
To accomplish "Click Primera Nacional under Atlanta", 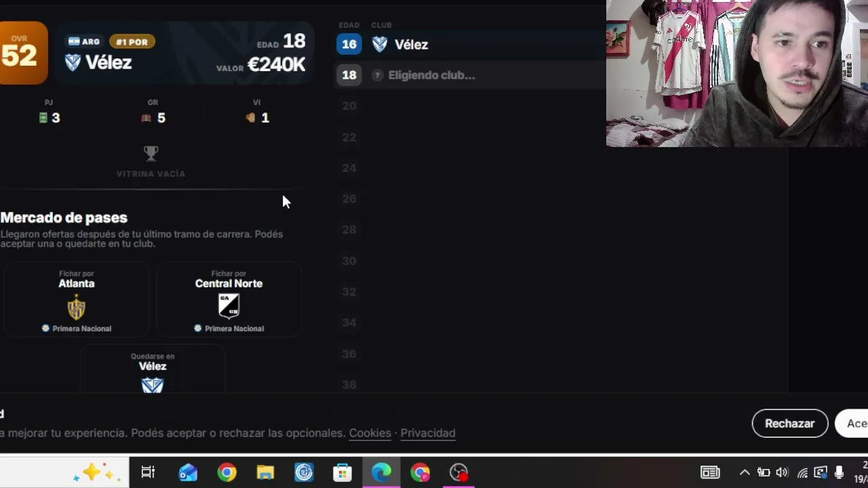I will point(82,329).
